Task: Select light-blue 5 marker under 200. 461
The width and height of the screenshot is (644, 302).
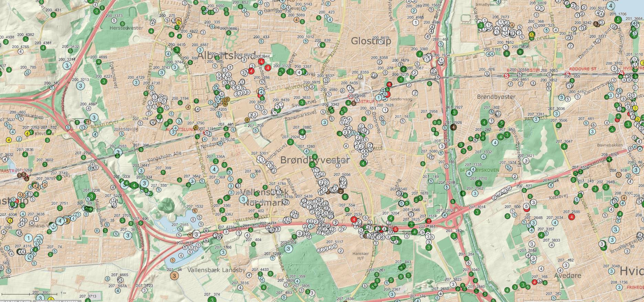Action: [x=441, y=44]
